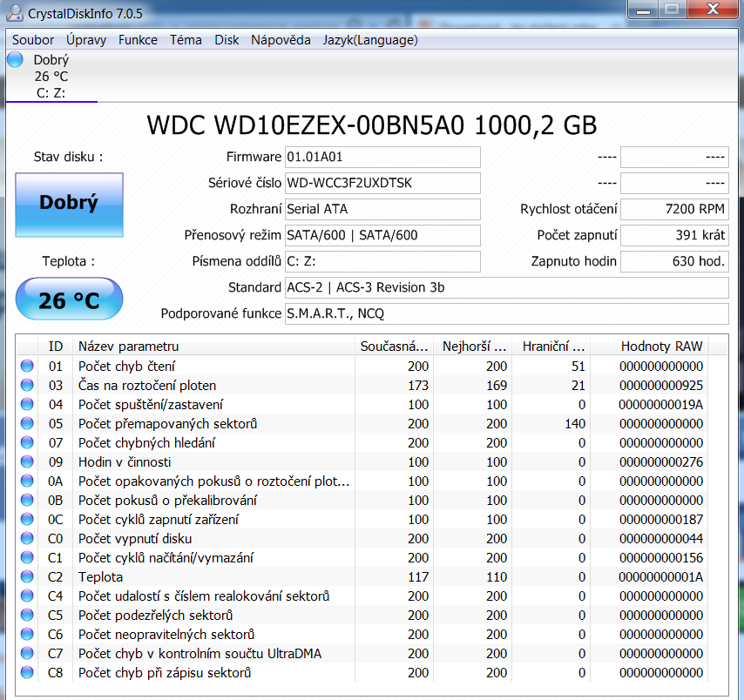Click the blue status orb for disk C: Z:
744x700 pixels.
(x=15, y=59)
